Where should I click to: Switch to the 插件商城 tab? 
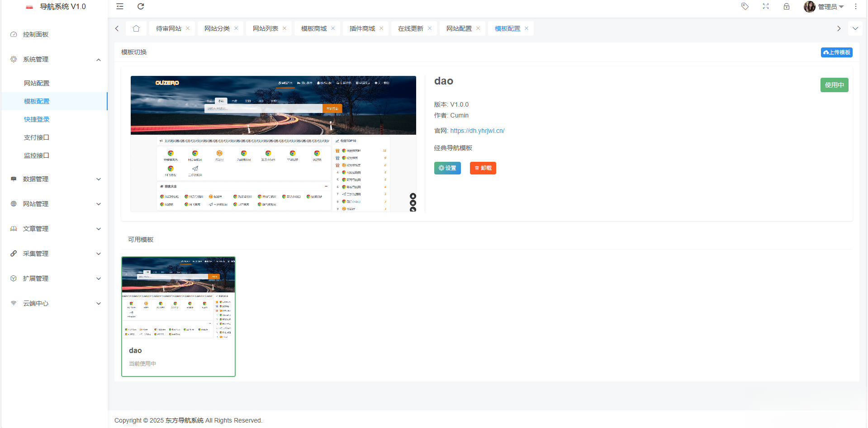[x=362, y=28]
